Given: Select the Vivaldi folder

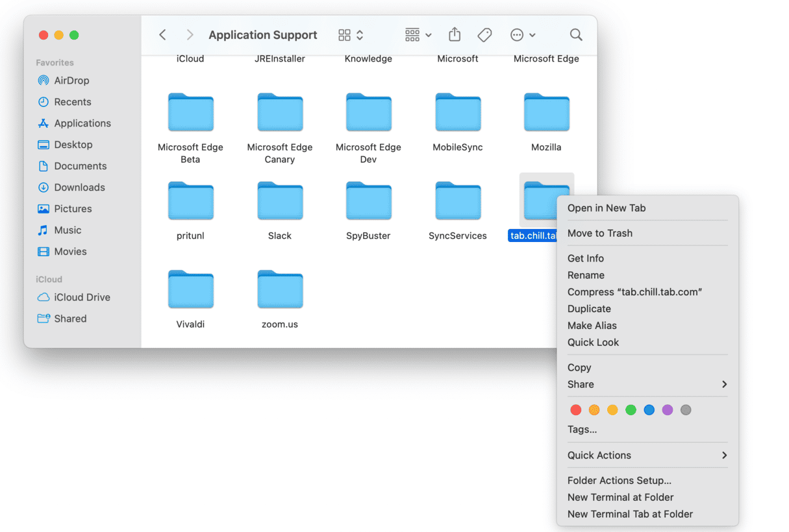Looking at the screenshot, I should coord(190,289).
